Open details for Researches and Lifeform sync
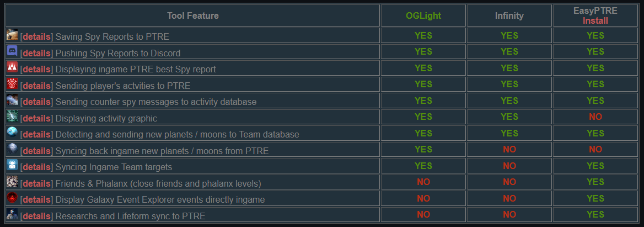This screenshot has width=644, height=227. tap(36, 216)
